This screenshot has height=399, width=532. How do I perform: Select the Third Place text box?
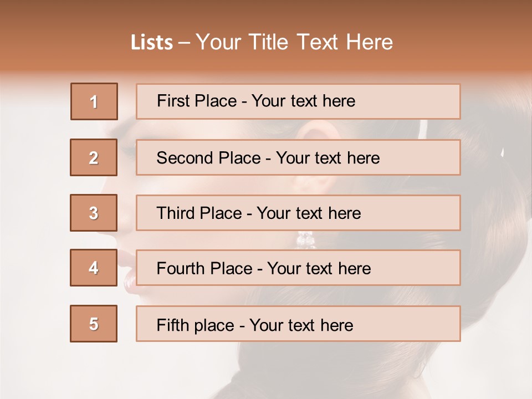click(x=298, y=213)
